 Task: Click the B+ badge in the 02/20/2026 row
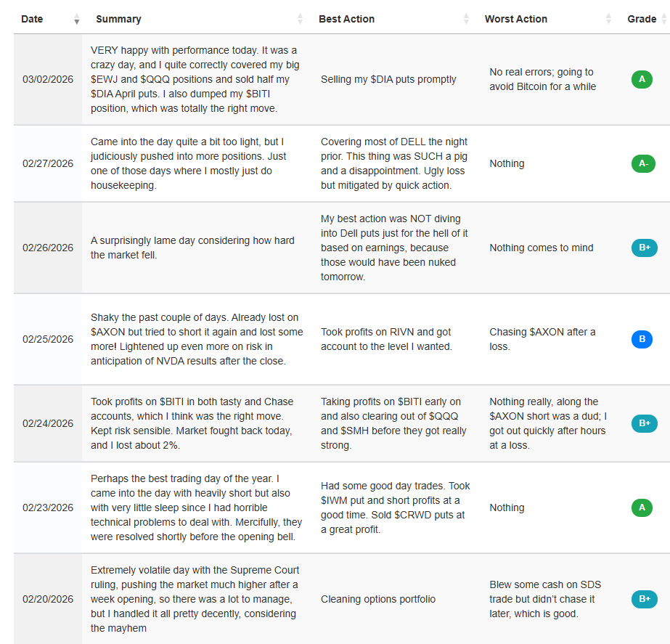[x=644, y=599]
